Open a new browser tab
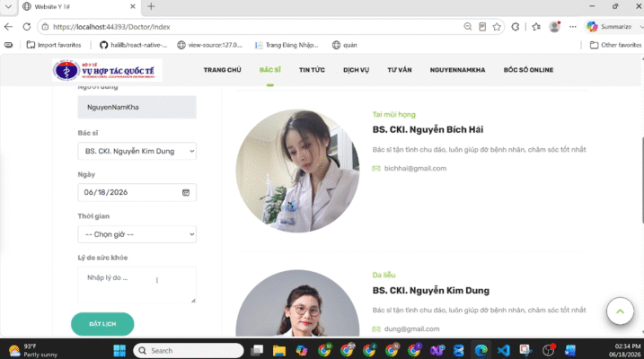 (x=151, y=6)
